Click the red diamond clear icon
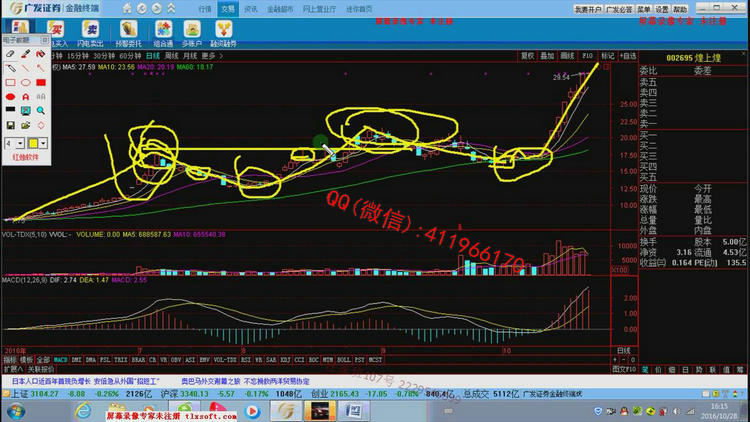Viewport: 750px width, 422px height. (x=41, y=125)
